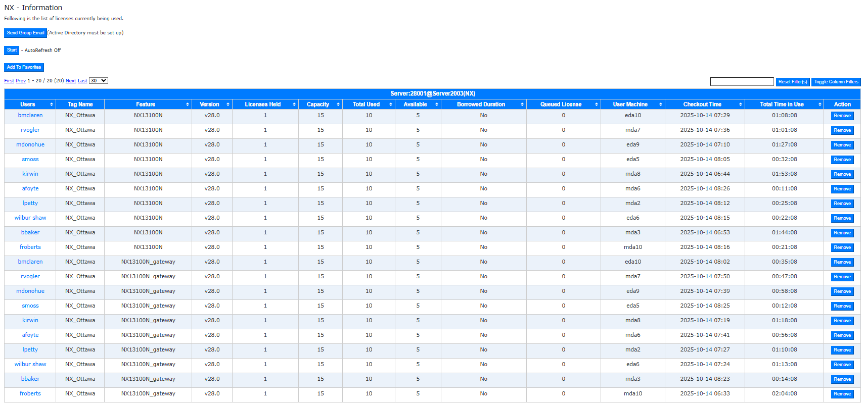Sort by the Feature column header

pos(148,105)
